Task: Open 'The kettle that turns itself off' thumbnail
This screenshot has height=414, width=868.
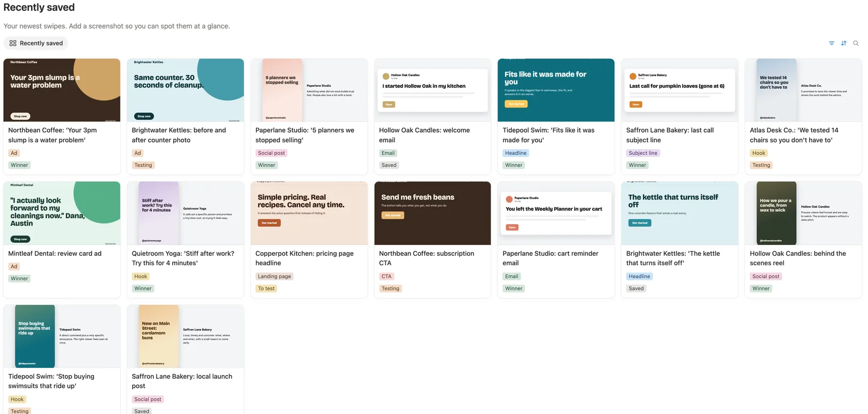Action: [x=679, y=213]
